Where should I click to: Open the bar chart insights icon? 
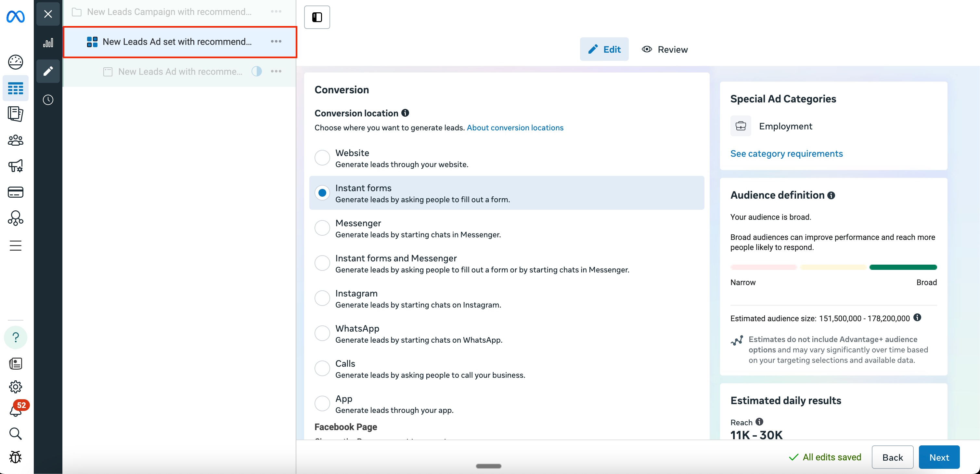click(48, 43)
